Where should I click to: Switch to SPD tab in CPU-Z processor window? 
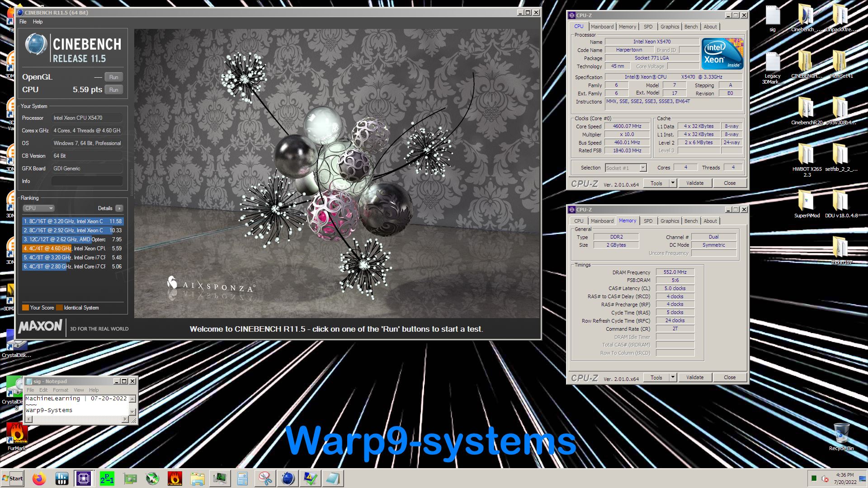point(648,27)
